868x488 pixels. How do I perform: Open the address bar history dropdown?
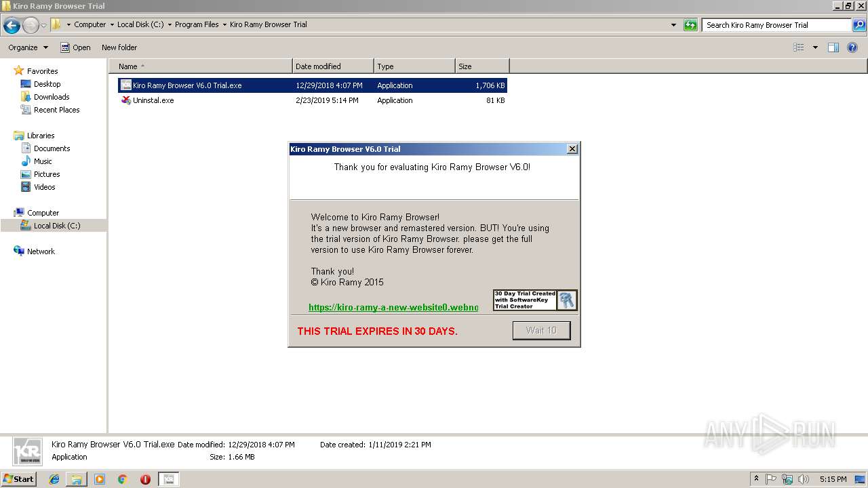point(673,25)
